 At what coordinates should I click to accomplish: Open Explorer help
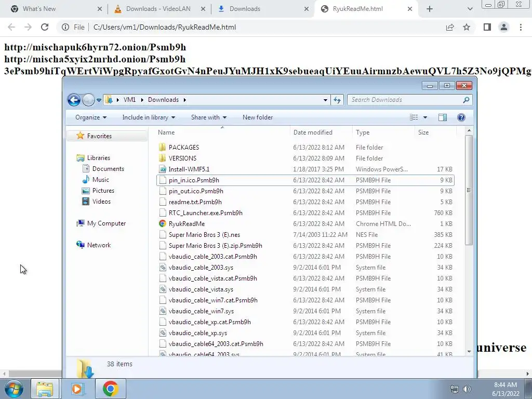(x=461, y=117)
